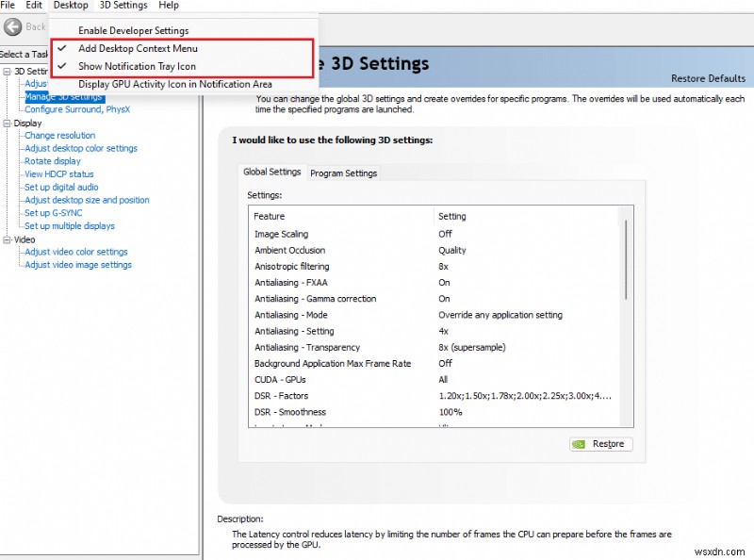Viewport: 754px width, 560px height.
Task: Click the settings list scrollbar thumb
Action: pos(626,260)
